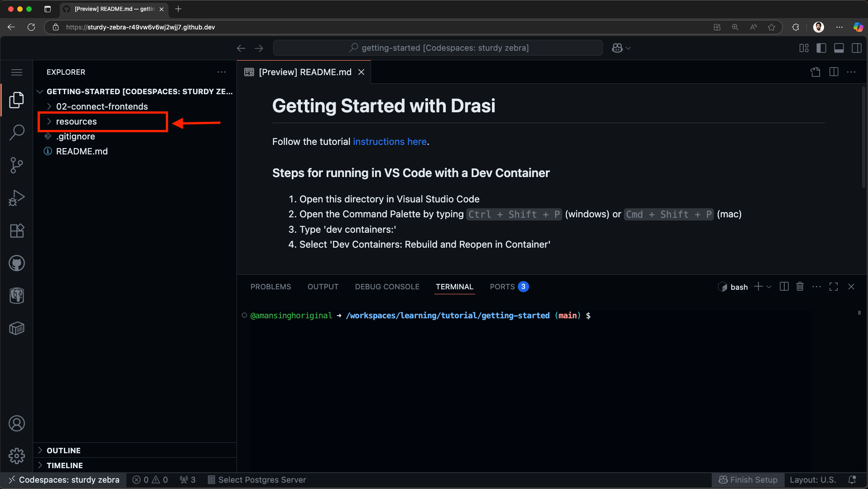
Task: Expand the resources folder
Action: click(x=76, y=121)
